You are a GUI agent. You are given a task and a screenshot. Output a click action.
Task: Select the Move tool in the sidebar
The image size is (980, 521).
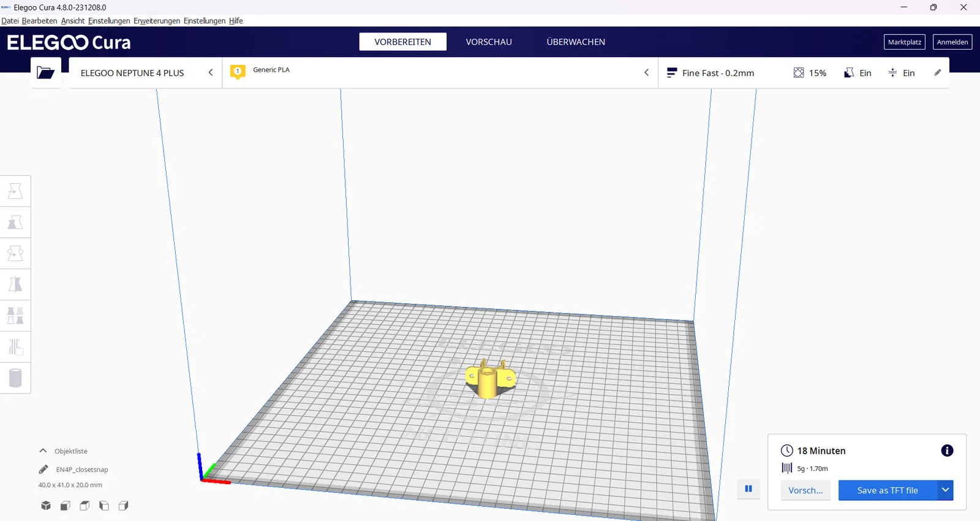[x=15, y=191]
